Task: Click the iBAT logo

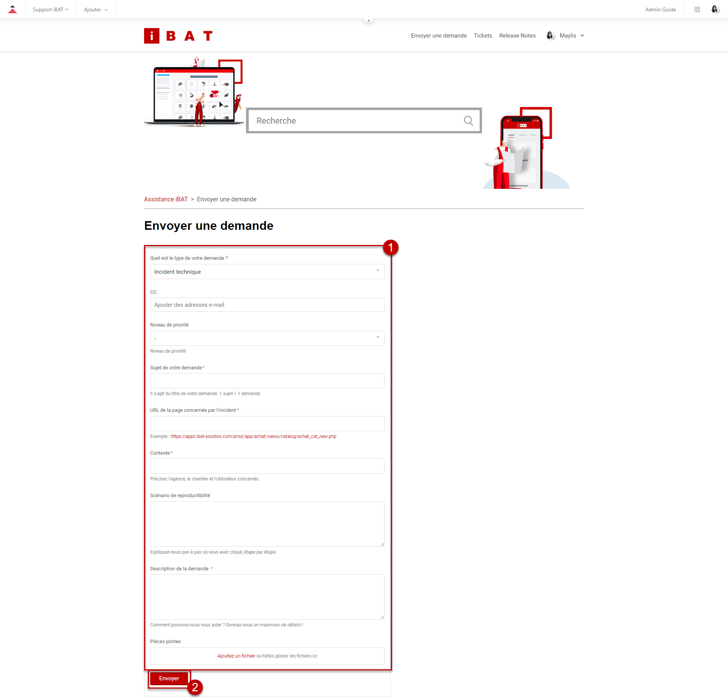Action: (178, 36)
